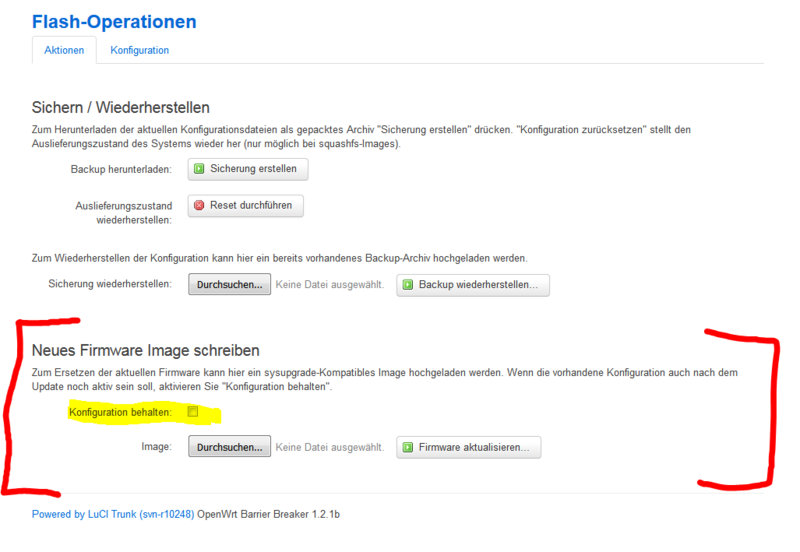
Task: Switch to the Aktionen tab
Action: [64, 50]
